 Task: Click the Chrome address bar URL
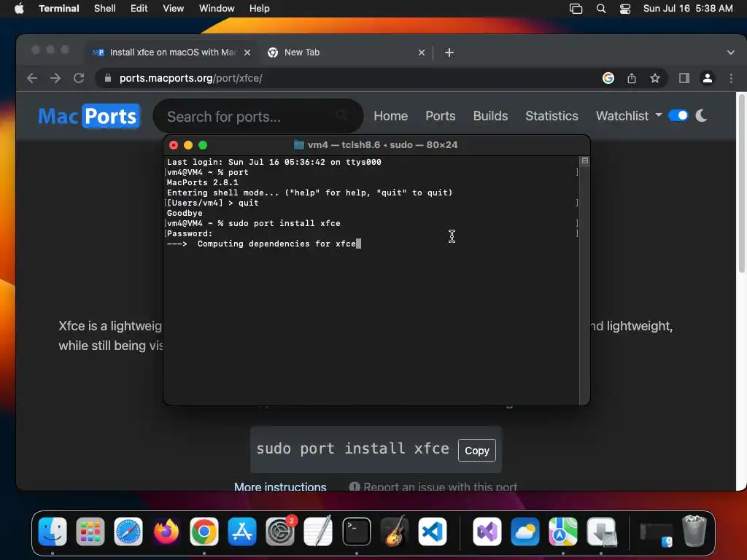click(x=190, y=78)
